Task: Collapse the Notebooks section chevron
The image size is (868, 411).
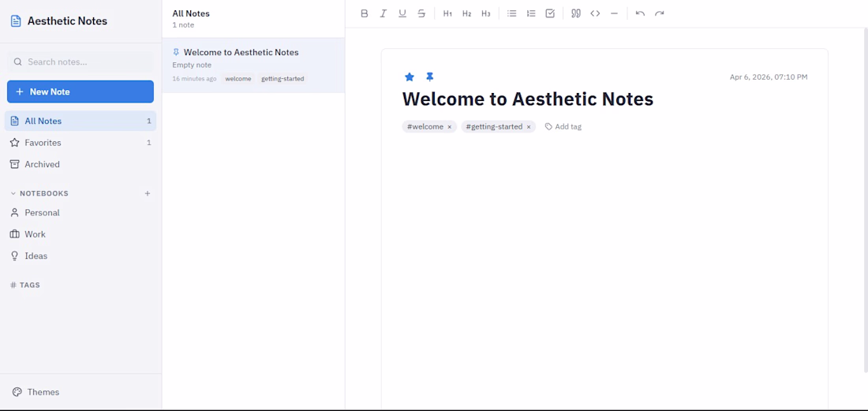Action: [x=13, y=193]
